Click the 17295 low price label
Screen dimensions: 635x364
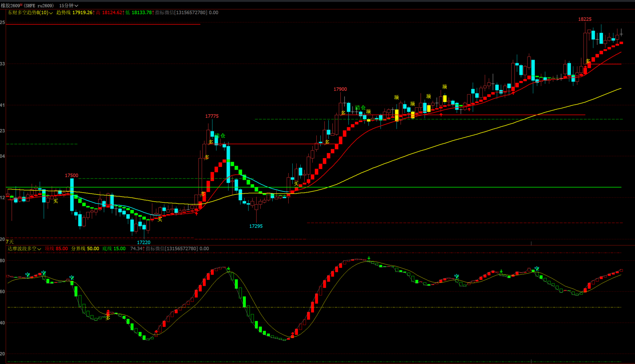point(256,226)
